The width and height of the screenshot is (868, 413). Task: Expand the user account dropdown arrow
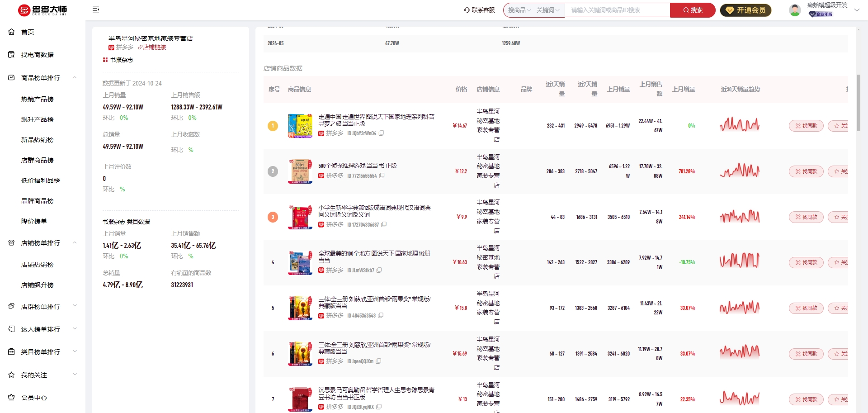tap(857, 10)
